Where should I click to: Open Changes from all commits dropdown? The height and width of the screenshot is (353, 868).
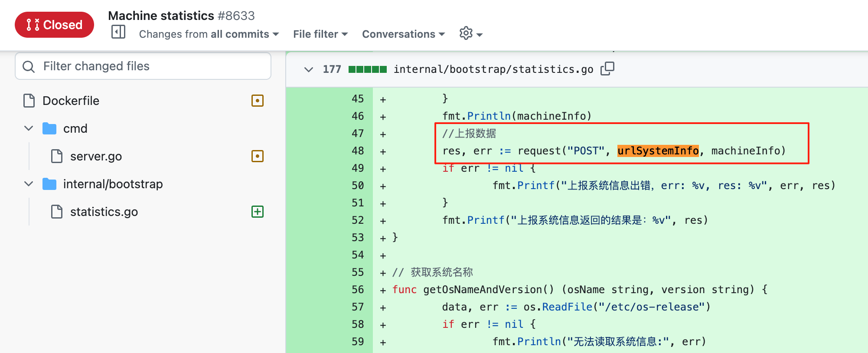pos(209,34)
